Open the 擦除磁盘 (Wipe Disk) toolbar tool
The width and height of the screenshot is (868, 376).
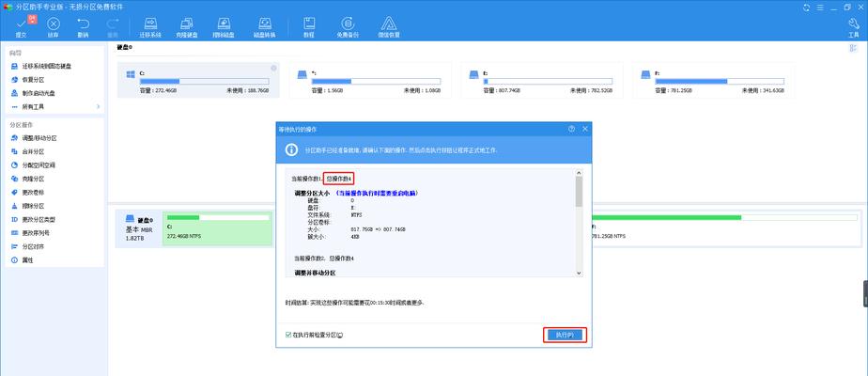click(224, 26)
